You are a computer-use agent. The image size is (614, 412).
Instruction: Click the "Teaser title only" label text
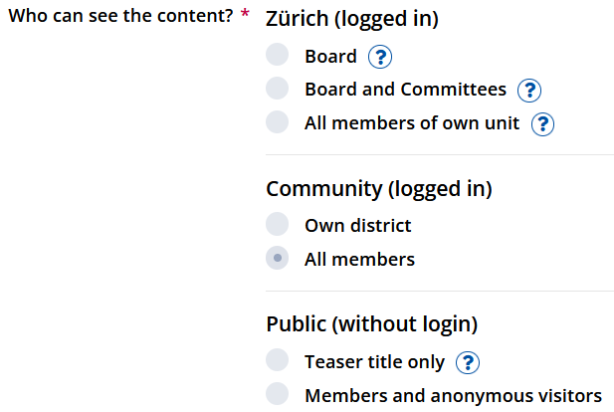click(x=375, y=361)
